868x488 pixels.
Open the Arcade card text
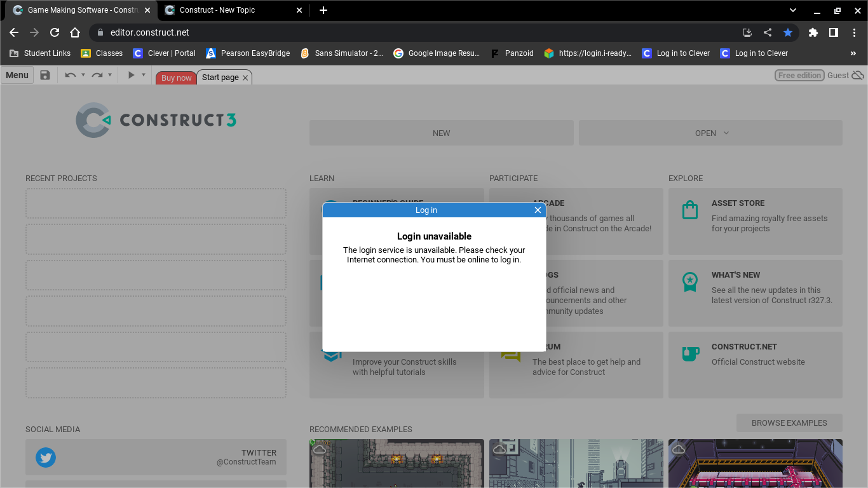coord(592,224)
